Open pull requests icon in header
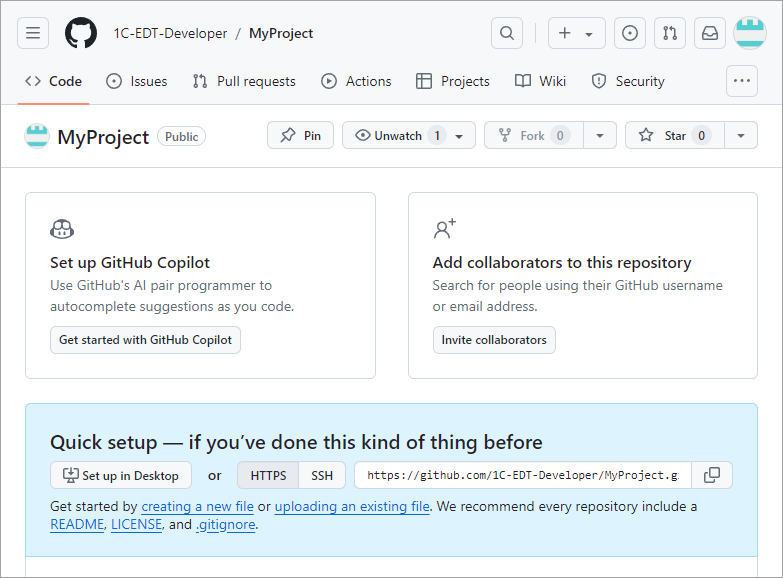This screenshot has height=578, width=783. (670, 33)
